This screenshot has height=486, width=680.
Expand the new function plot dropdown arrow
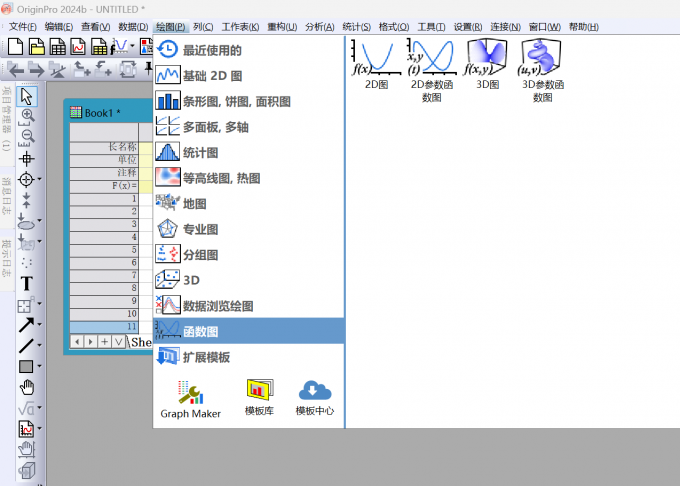[x=132, y=46]
